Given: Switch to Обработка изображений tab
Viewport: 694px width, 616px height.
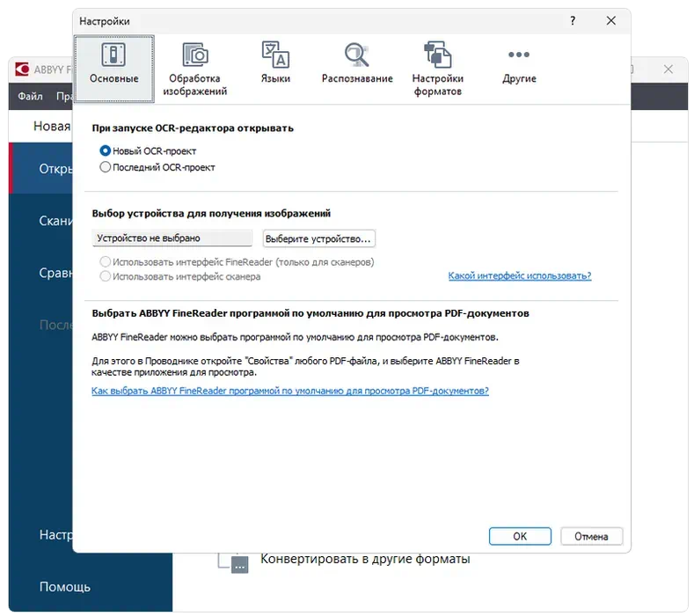Looking at the screenshot, I should [194, 69].
